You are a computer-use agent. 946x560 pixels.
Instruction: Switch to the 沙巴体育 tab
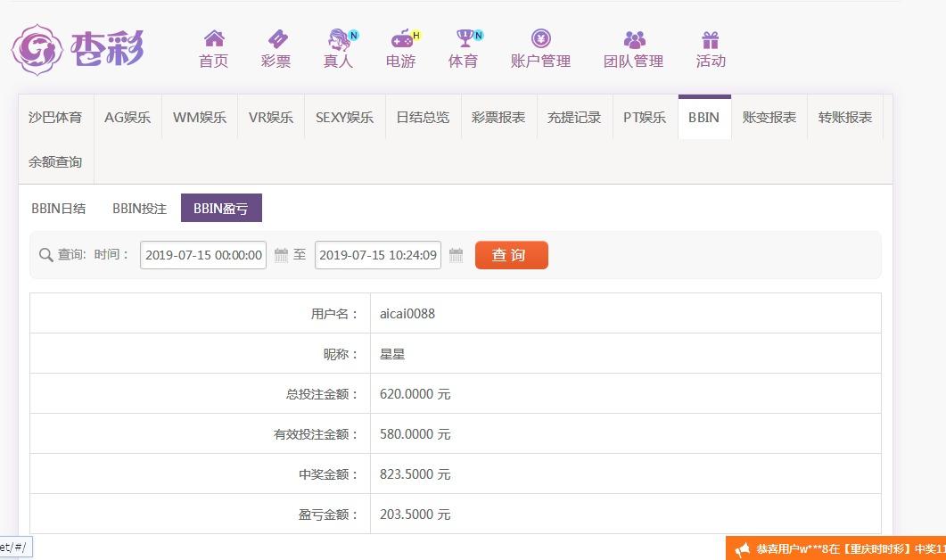55,118
